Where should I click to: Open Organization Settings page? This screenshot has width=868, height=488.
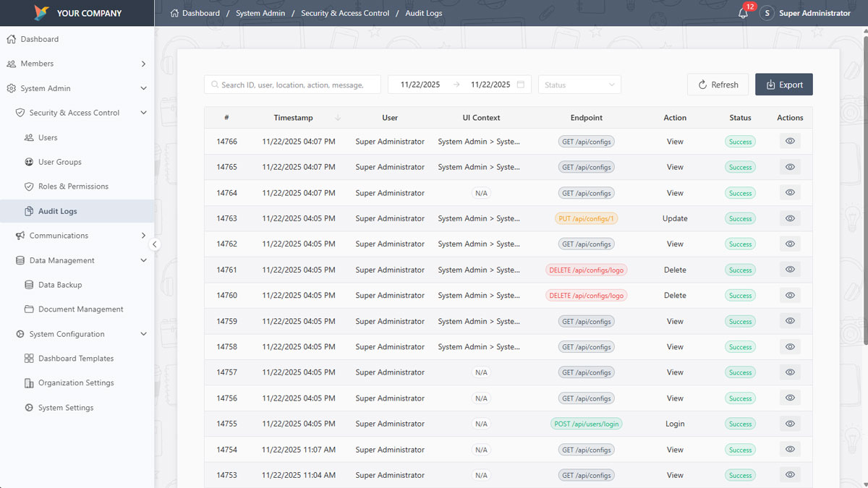(77, 383)
